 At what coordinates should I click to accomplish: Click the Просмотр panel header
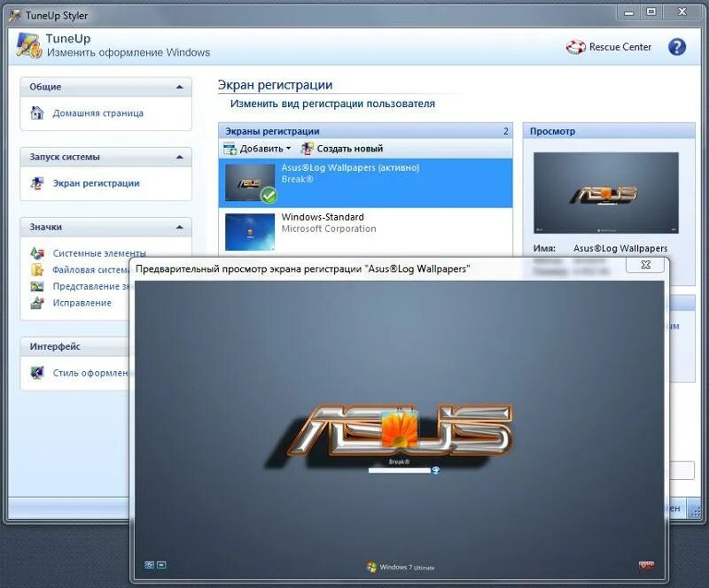click(x=609, y=131)
